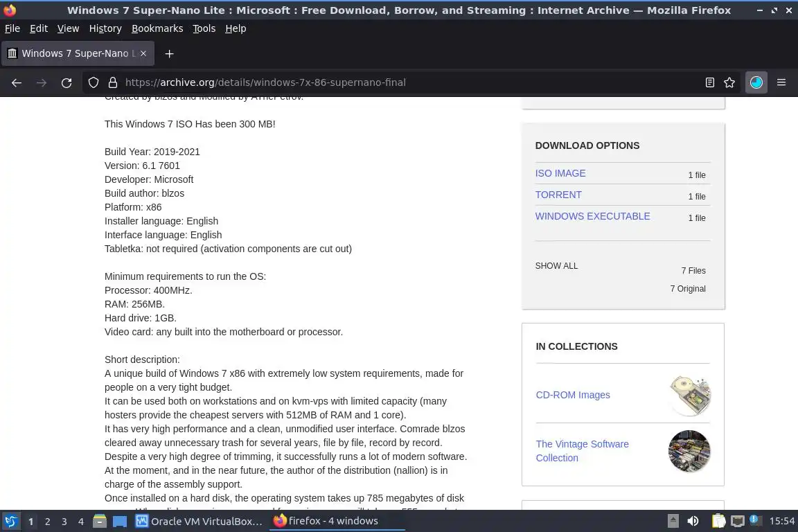Click the Vintage Software Collection thumbnail
The width and height of the screenshot is (798, 532).
(x=689, y=451)
